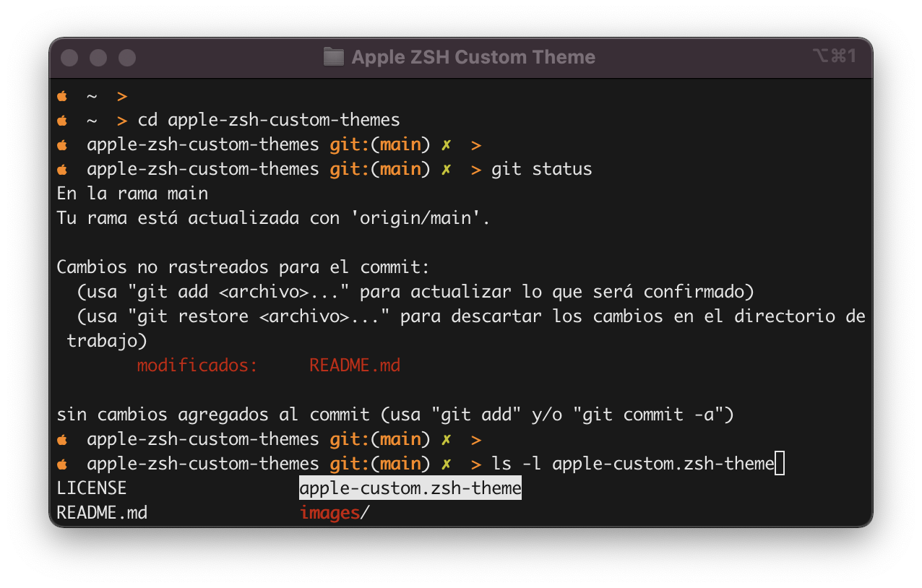This screenshot has width=922, height=588.
Task: Click the Apple ZSH Custom Theme title
Action: click(473, 57)
